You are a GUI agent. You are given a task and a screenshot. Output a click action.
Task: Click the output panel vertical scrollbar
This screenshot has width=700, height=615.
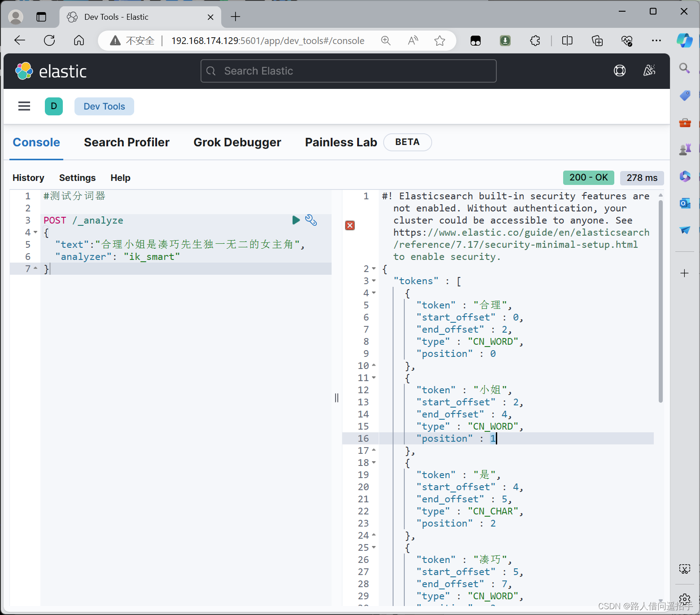pos(661,301)
